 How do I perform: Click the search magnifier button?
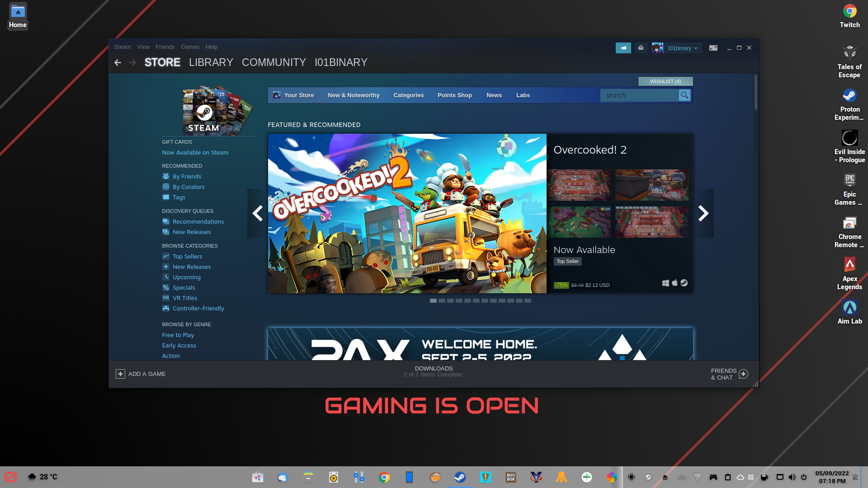[684, 95]
